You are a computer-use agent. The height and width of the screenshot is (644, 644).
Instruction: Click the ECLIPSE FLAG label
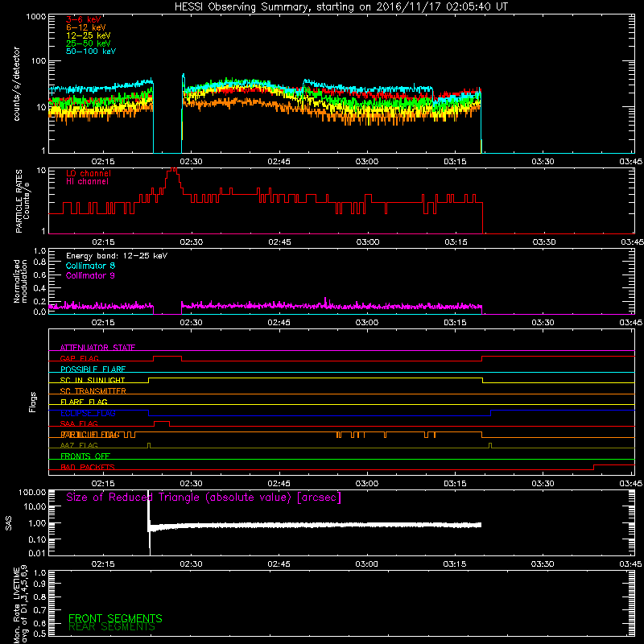[x=89, y=413]
